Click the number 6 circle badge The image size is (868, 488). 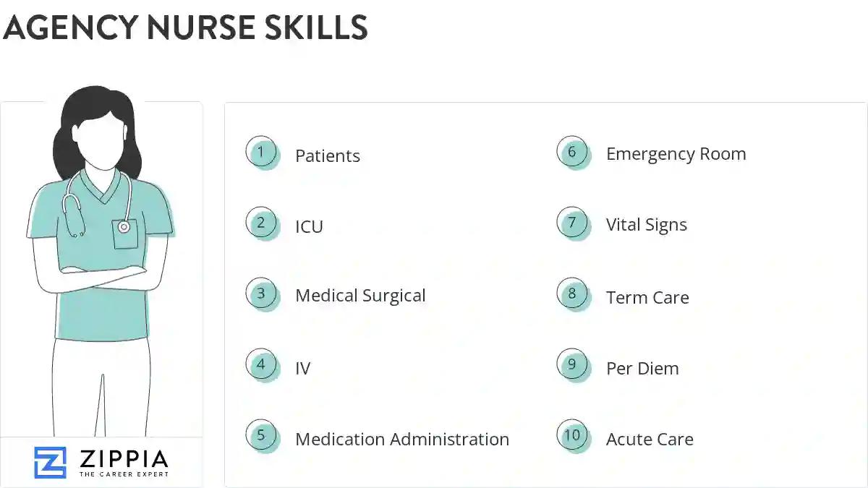(x=572, y=153)
